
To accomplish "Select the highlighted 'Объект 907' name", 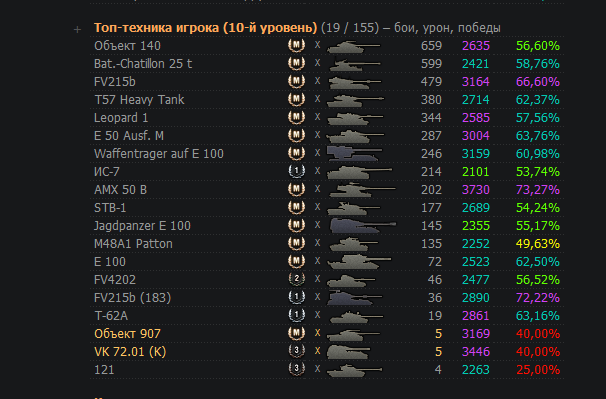I will tap(127, 333).
